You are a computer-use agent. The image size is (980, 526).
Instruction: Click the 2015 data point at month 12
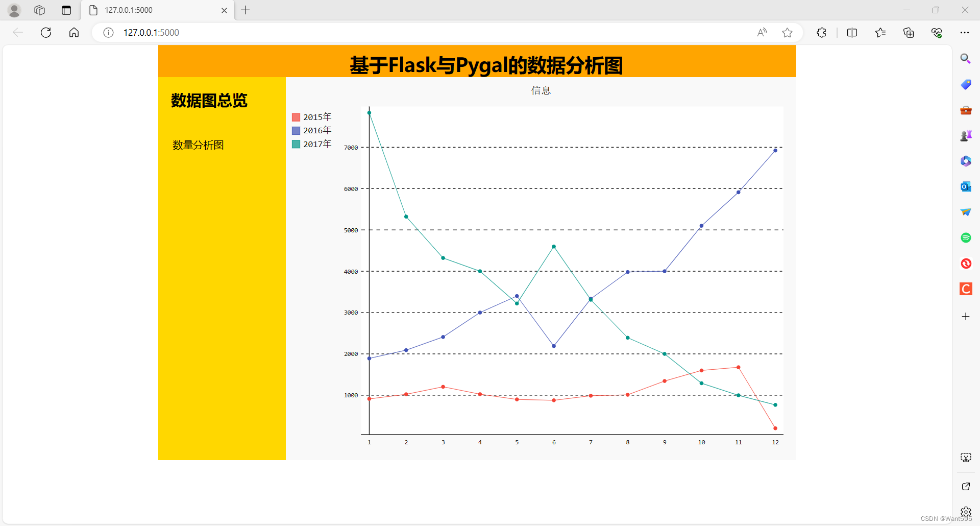click(775, 428)
